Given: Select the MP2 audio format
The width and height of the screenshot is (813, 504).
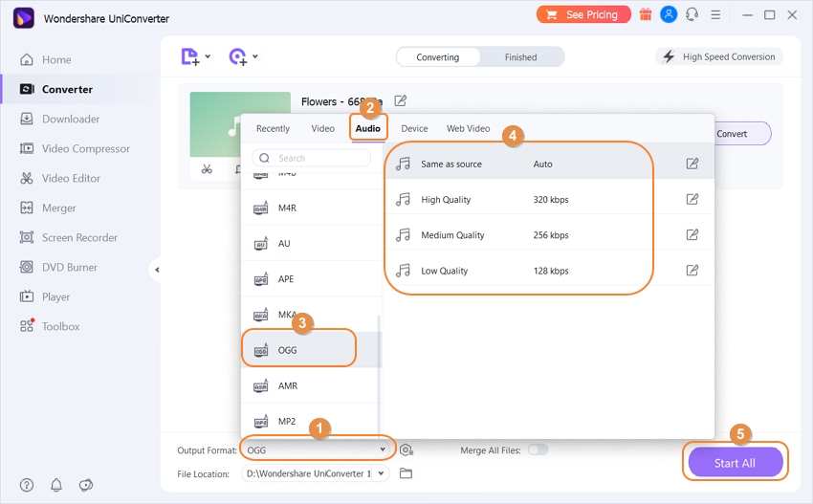Looking at the screenshot, I should (311, 421).
